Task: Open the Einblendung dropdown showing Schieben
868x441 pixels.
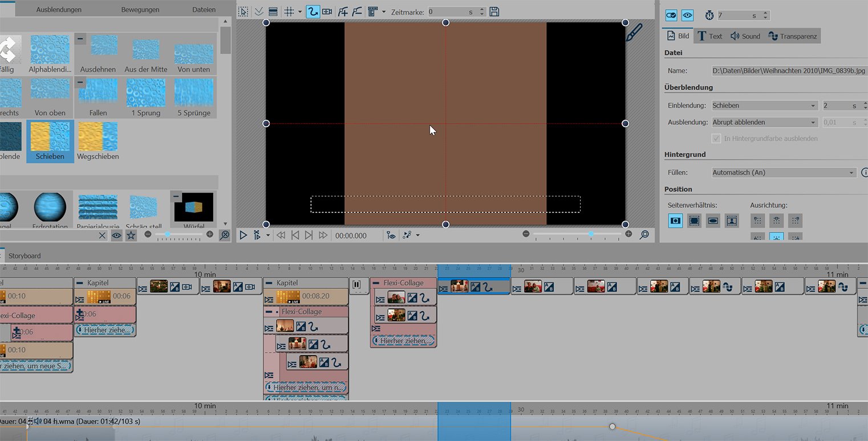Action: pos(765,106)
